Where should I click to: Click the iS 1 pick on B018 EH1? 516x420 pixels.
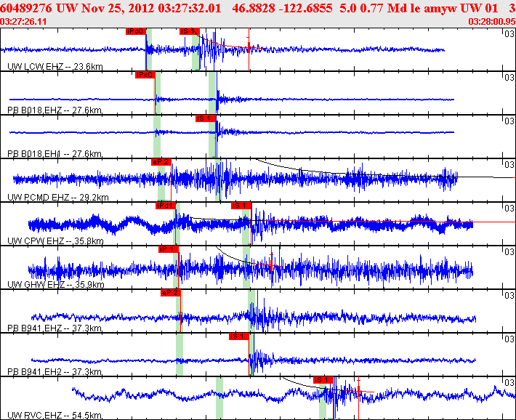click(x=206, y=118)
